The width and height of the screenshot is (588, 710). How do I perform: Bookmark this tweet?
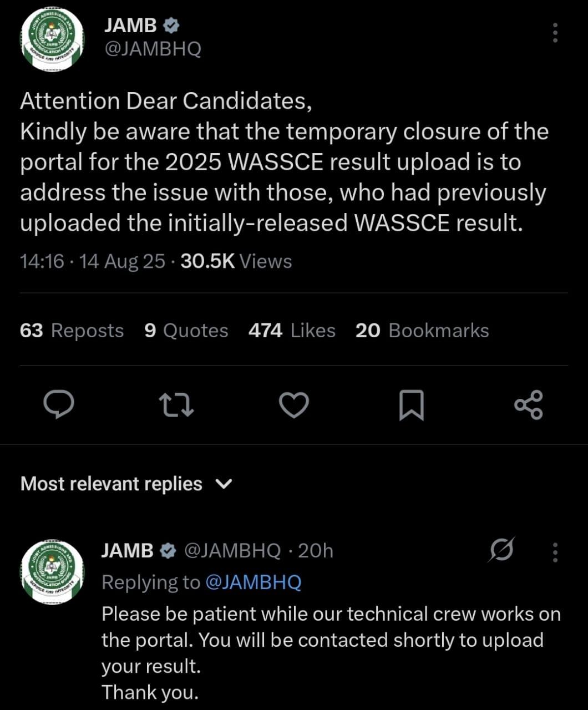click(412, 405)
